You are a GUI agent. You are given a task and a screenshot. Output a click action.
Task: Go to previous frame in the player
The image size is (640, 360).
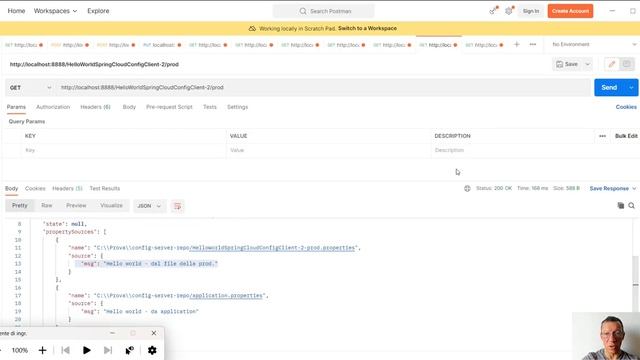65,350
